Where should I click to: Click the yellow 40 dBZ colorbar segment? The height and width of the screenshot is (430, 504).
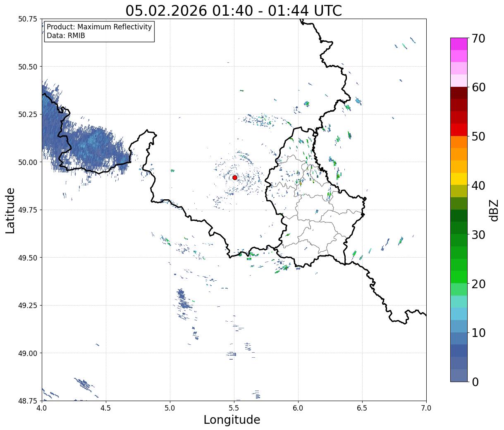click(459, 179)
